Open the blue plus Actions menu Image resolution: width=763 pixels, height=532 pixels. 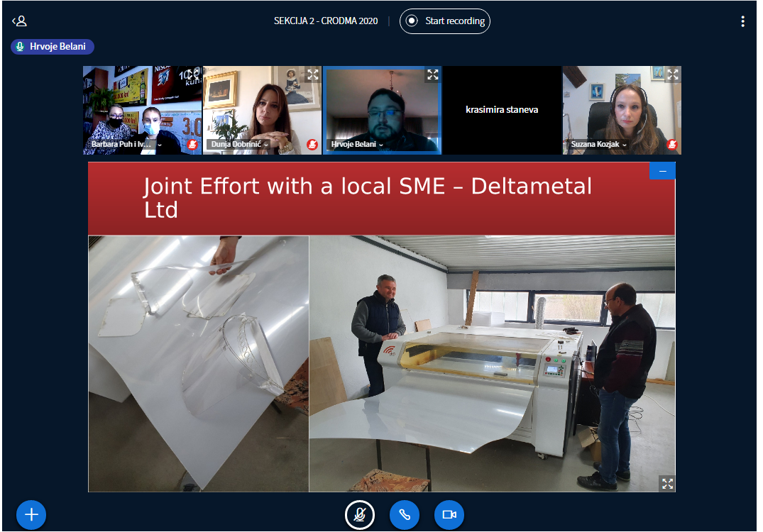coord(31,514)
